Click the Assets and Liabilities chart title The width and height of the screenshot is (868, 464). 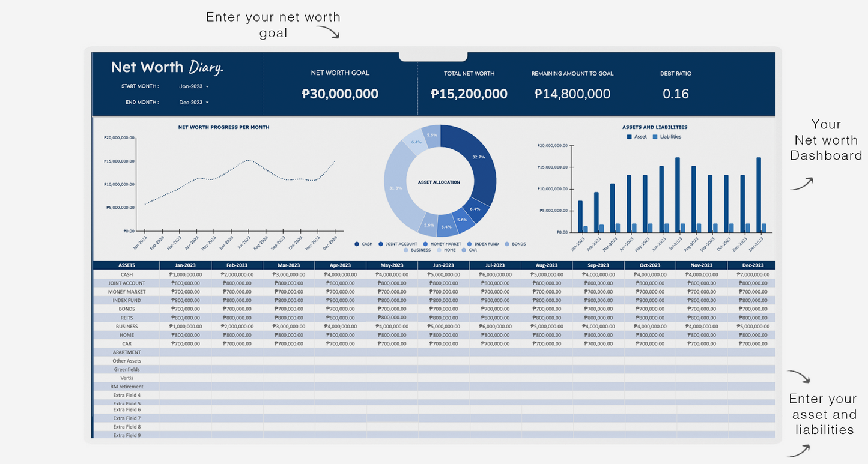(x=655, y=127)
